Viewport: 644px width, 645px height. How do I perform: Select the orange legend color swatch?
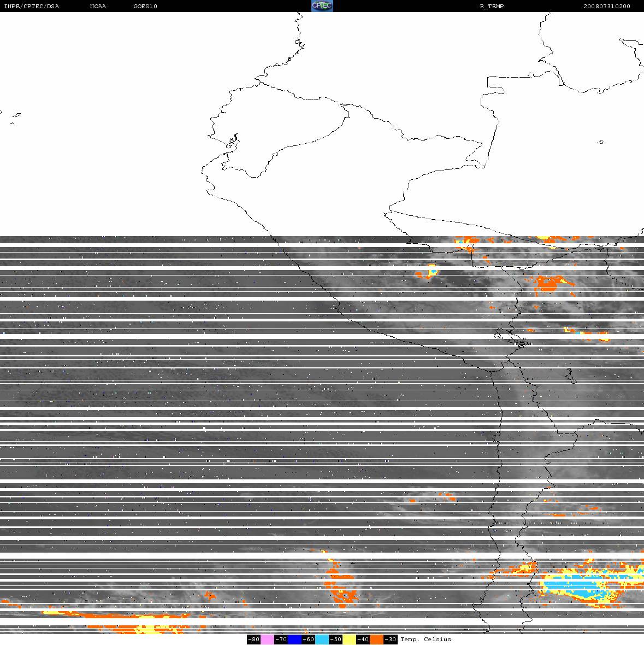(x=377, y=639)
